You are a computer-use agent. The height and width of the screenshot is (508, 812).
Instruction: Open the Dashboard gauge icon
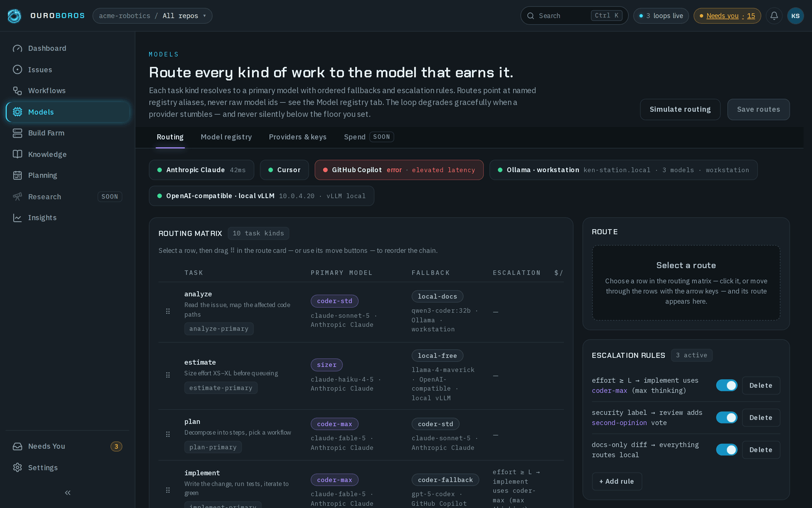coord(17,49)
